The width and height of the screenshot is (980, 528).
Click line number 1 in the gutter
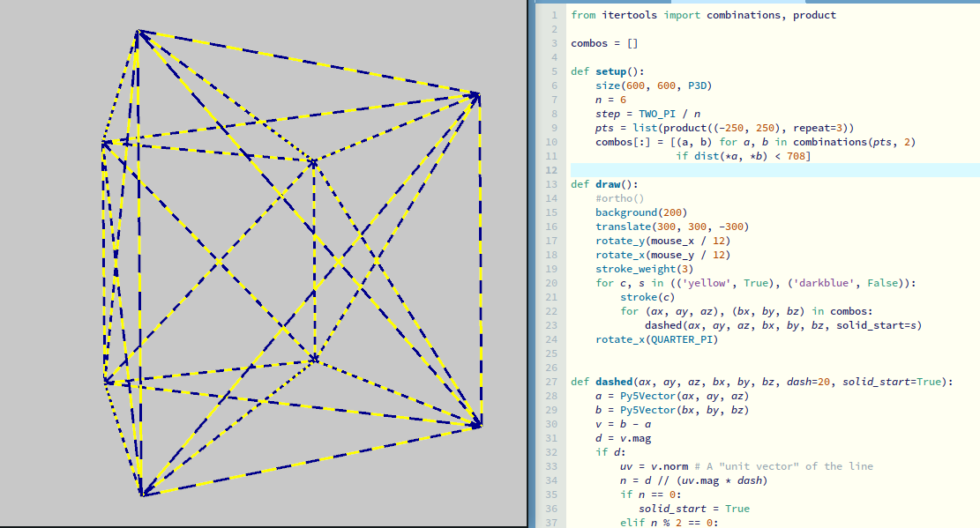pyautogui.click(x=554, y=15)
